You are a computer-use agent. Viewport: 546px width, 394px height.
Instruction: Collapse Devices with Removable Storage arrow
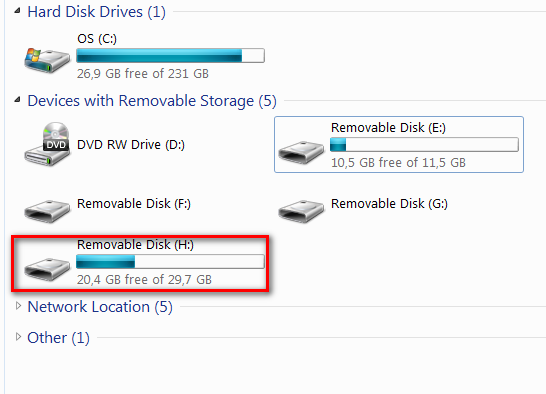coord(17,100)
